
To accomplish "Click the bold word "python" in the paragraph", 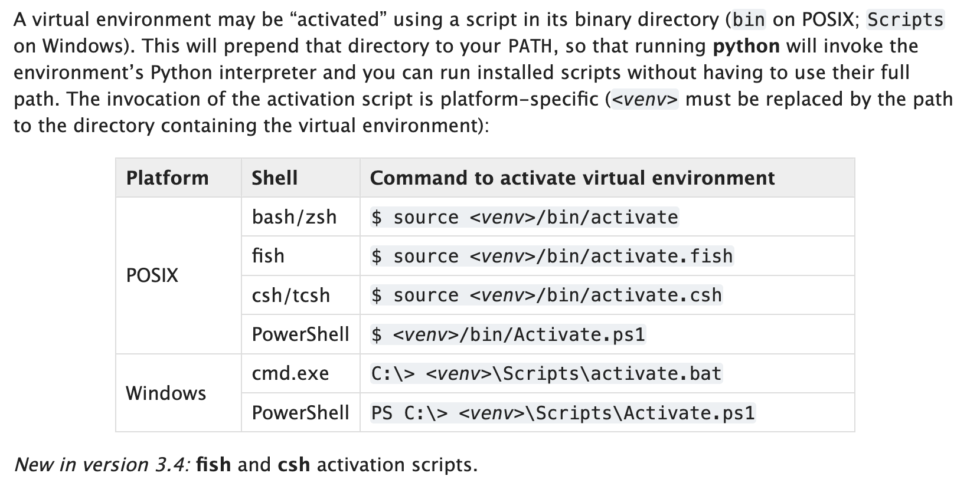I will [x=746, y=46].
